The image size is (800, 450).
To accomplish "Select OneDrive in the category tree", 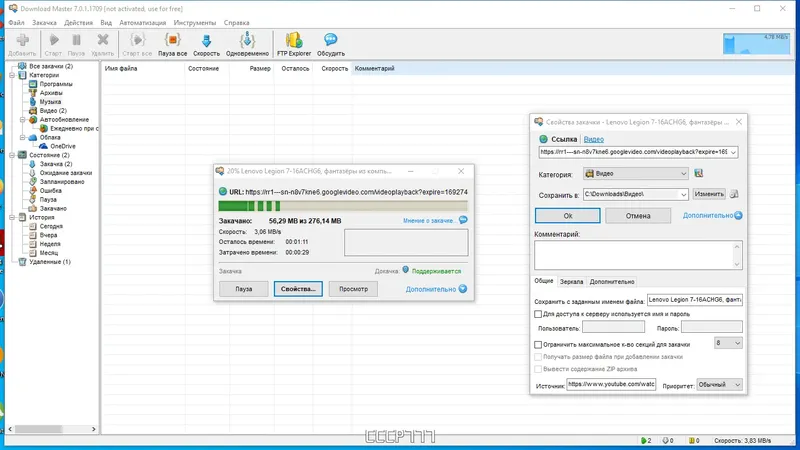I will (62, 146).
